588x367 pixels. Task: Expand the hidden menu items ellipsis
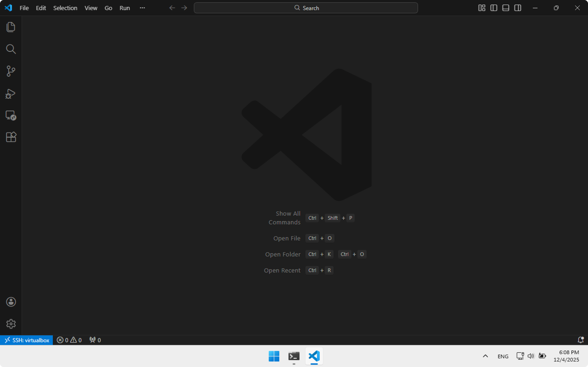[x=142, y=8]
